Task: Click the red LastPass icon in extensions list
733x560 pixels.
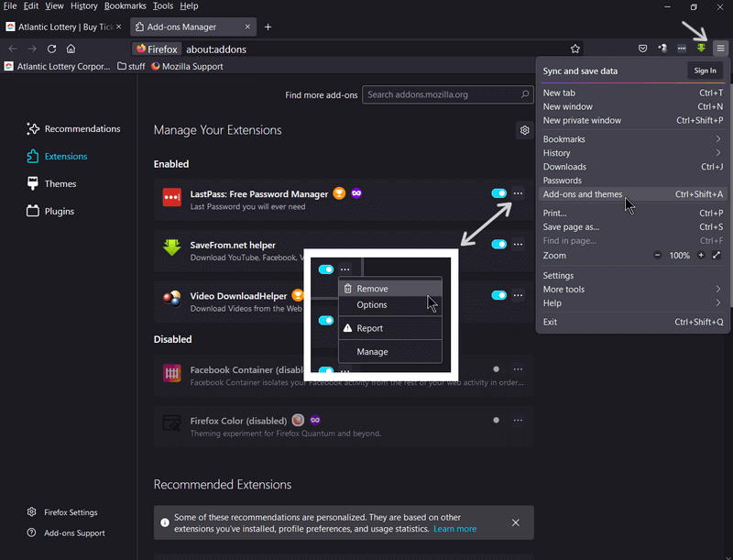Action: [x=172, y=197]
